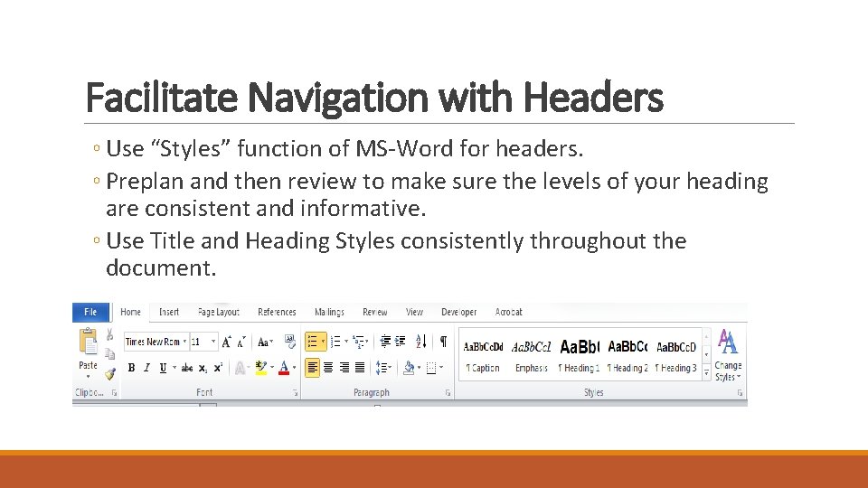Apply the Caption style

483,356
